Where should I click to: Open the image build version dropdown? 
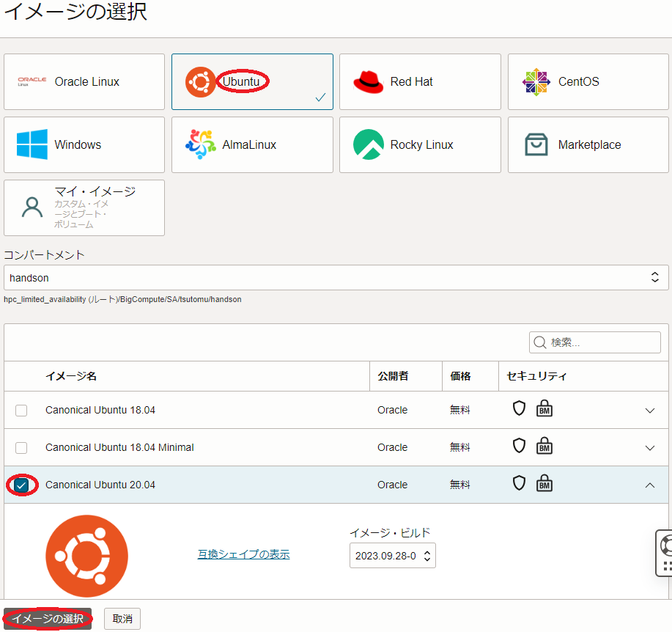pyautogui.click(x=392, y=556)
